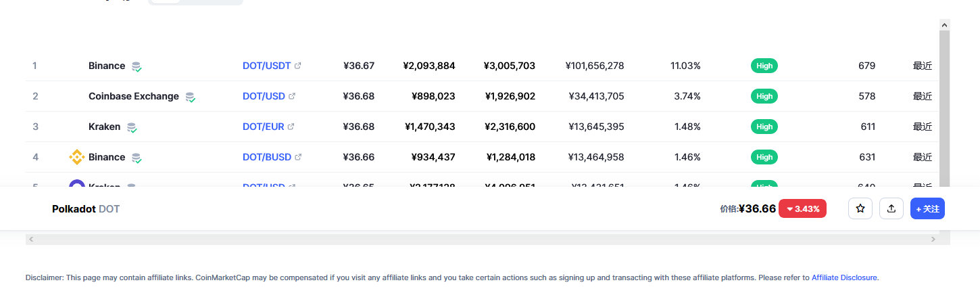Click the horizontal scrollbar left arrow

click(31, 239)
